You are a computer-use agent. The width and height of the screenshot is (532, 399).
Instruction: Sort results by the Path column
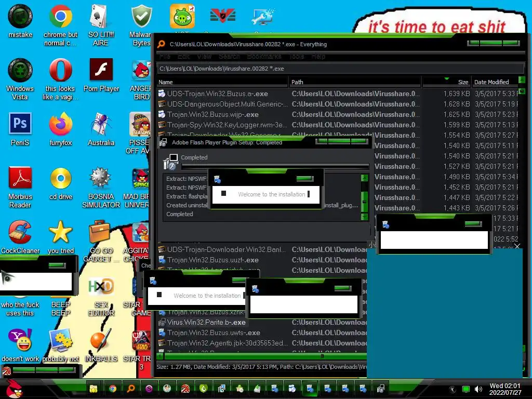tap(355, 82)
